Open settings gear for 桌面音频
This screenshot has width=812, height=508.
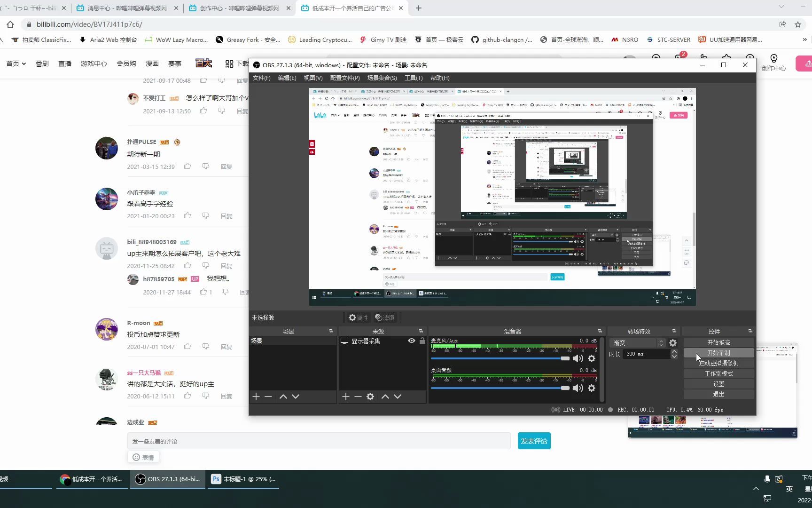click(x=592, y=388)
